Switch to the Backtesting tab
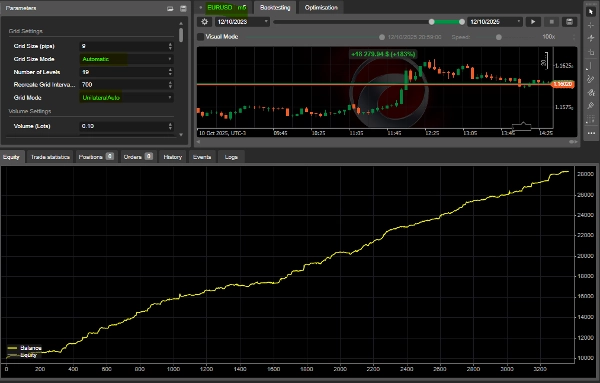 (275, 8)
